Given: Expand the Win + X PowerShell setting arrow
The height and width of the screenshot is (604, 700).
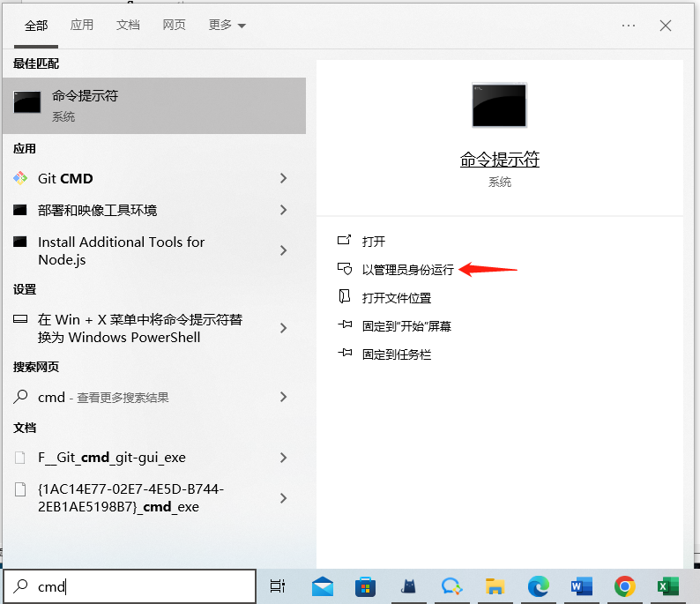Looking at the screenshot, I should coord(283,328).
